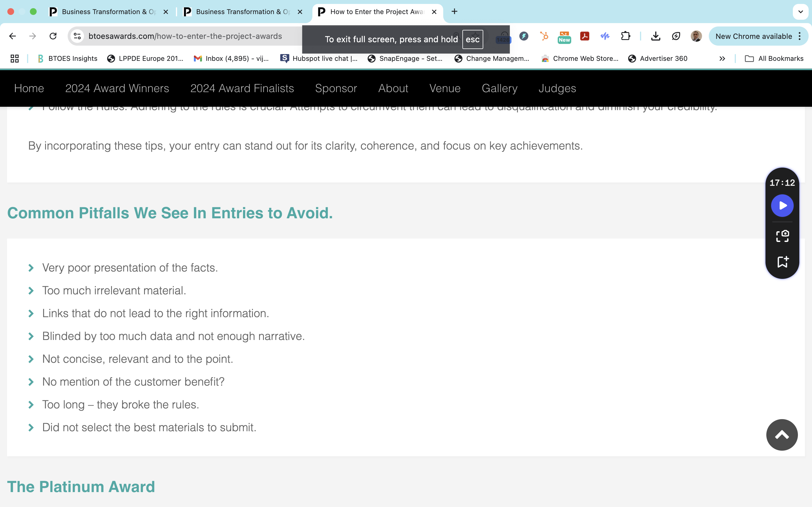Click the New Chrome available button
This screenshot has width=812, height=507.
[x=753, y=36]
